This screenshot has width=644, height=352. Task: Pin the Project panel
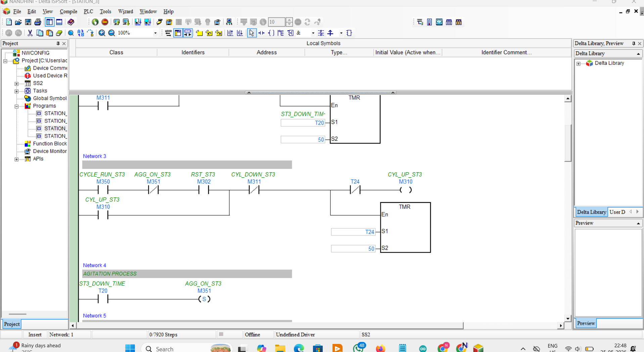point(58,43)
